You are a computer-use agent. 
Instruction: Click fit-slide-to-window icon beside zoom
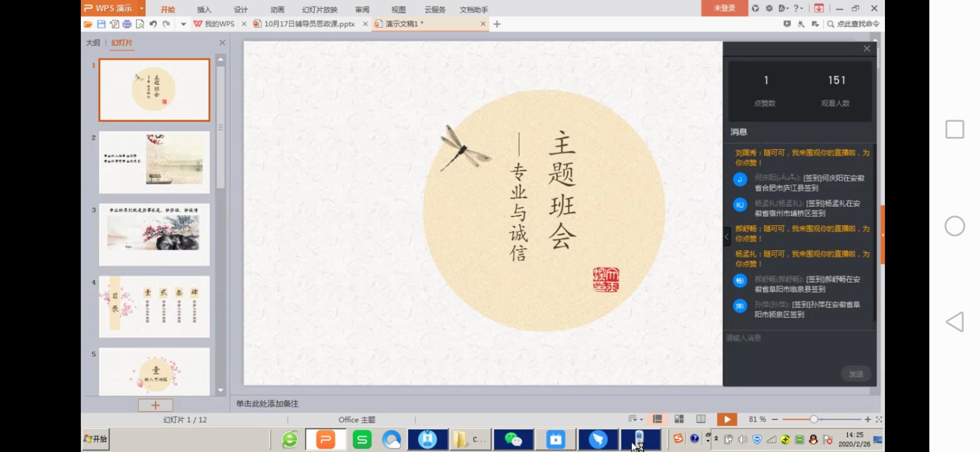pos(879,419)
